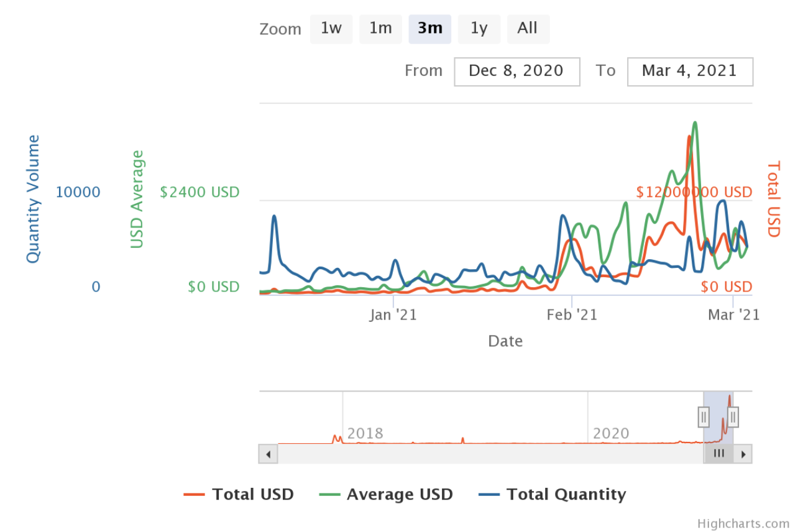798x532 pixels.
Task: Click the left navigator range handle
Action: 704,416
